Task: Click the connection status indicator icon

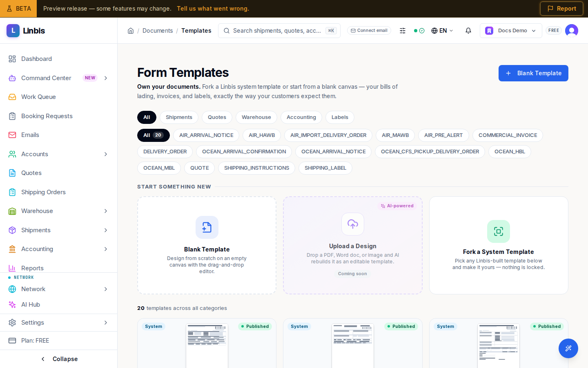Action: 419,31
